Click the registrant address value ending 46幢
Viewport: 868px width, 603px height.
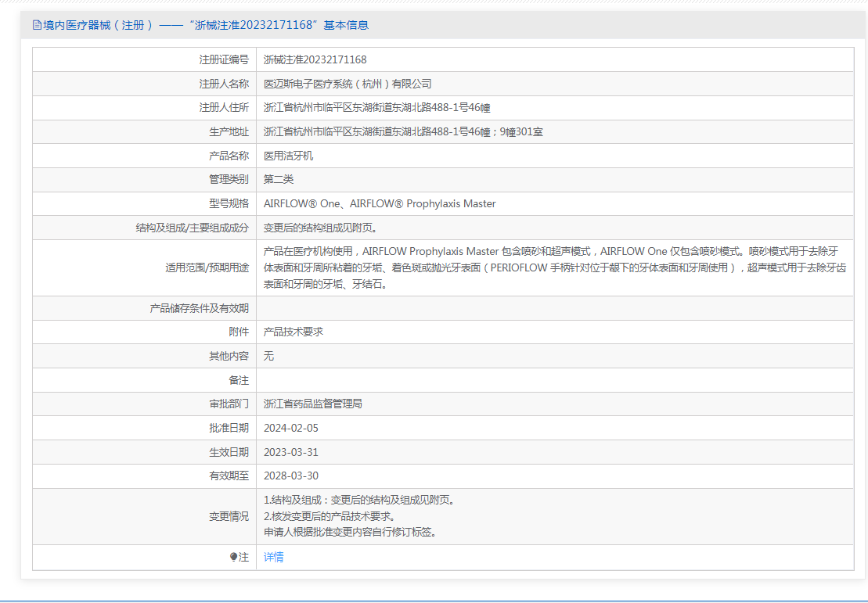[376, 108]
